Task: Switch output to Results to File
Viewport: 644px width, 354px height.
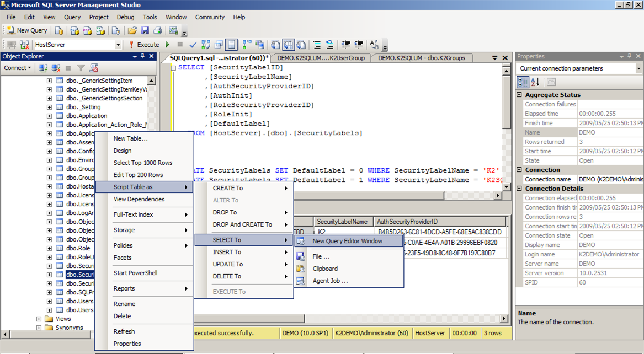Action: [301, 44]
